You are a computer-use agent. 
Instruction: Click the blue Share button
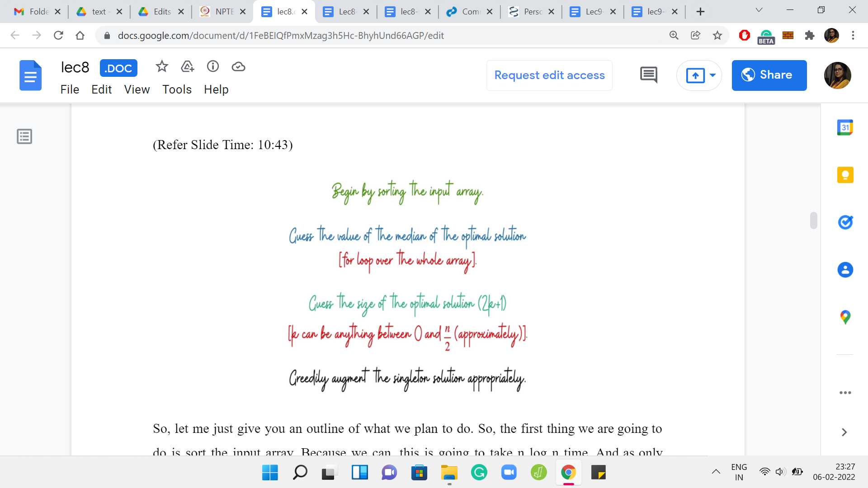pyautogui.click(x=769, y=75)
